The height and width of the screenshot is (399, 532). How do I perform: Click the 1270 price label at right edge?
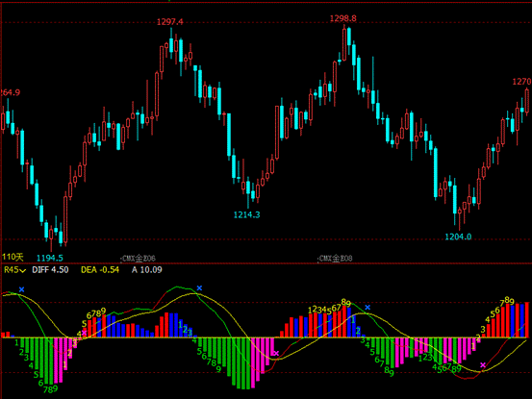tap(521, 82)
